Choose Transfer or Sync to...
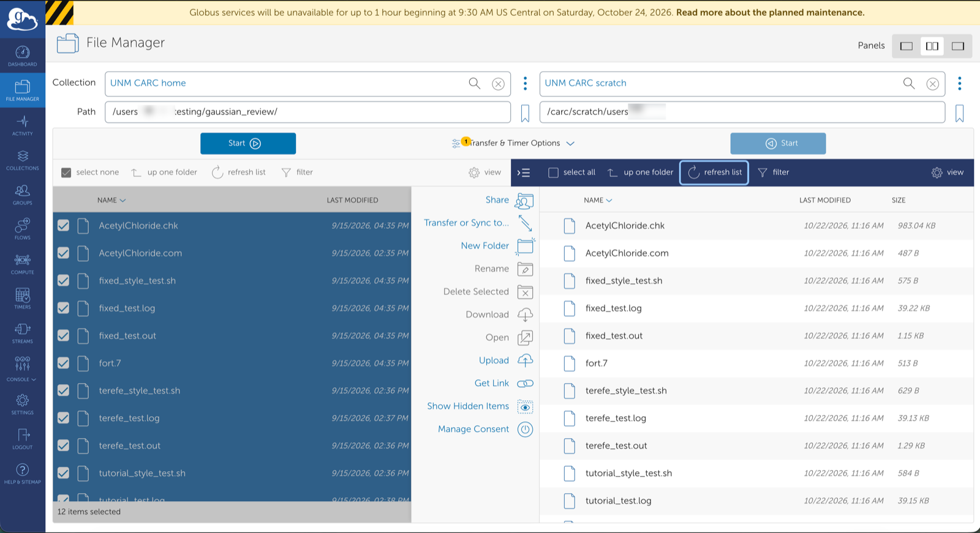 click(478, 223)
